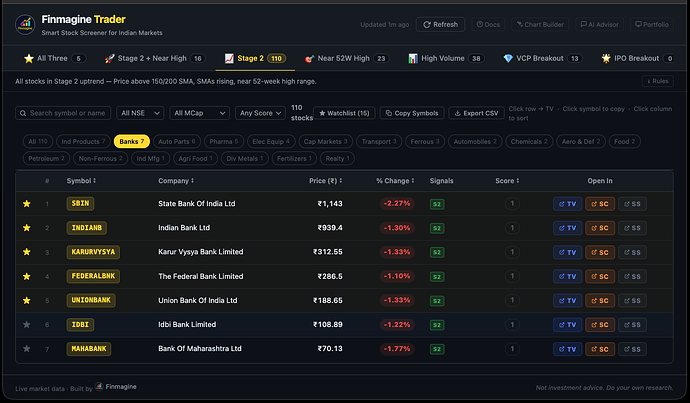Open SBIN in SS link

(x=632, y=204)
